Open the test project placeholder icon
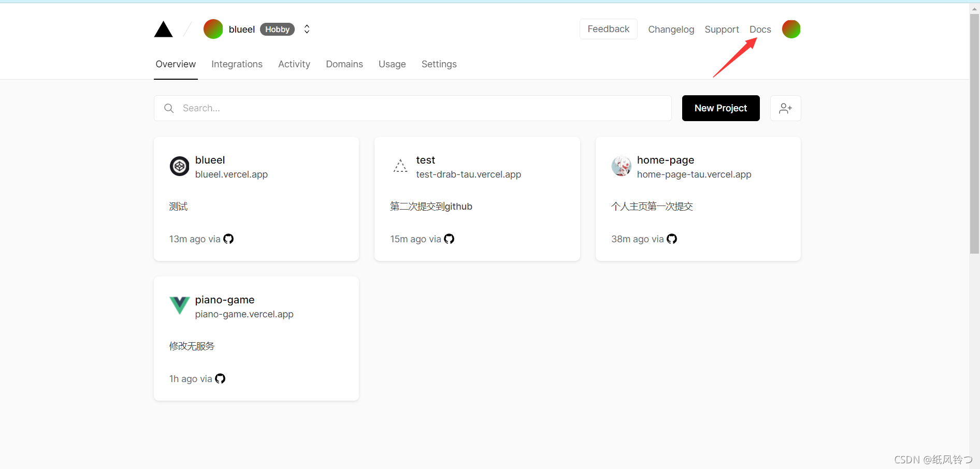 point(400,166)
